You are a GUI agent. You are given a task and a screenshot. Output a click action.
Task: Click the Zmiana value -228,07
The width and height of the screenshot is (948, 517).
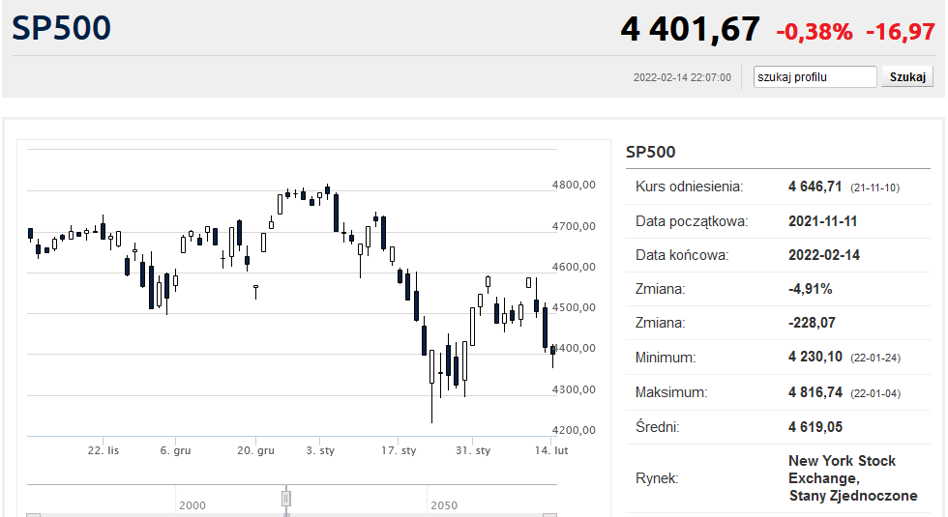pos(812,323)
